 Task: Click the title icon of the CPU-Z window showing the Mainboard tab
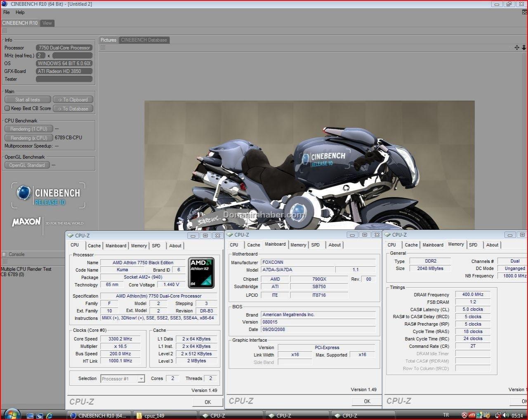(230, 235)
